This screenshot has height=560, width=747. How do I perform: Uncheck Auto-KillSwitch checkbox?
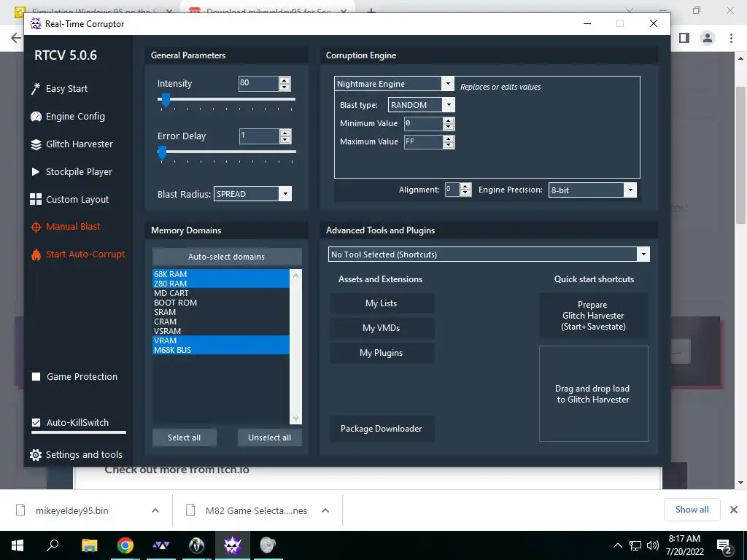pyautogui.click(x=36, y=422)
